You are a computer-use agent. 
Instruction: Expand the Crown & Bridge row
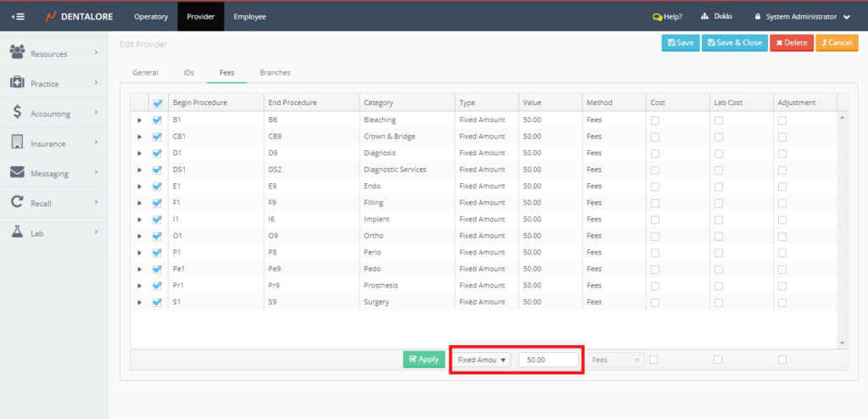pyautogui.click(x=139, y=137)
